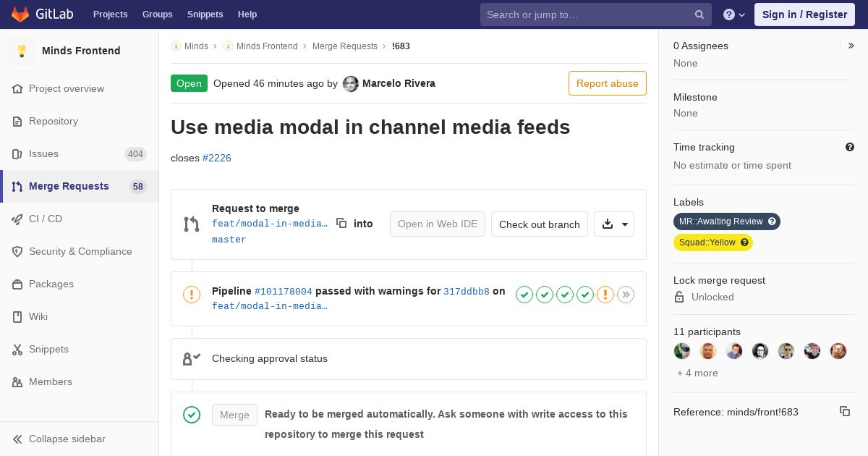Viewport: 868px width, 456px height.
Task: Click the skipped pipeline stage arrows icon
Action: (626, 295)
